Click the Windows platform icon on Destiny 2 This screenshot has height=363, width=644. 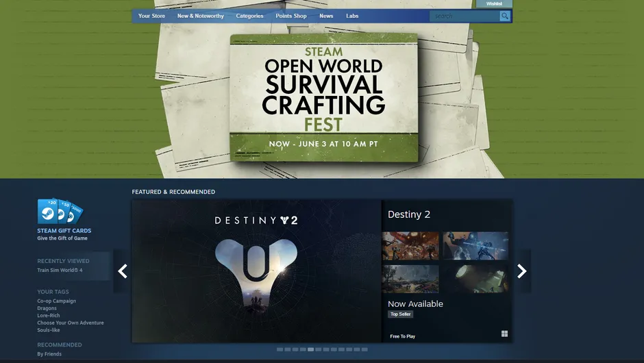[504, 334]
